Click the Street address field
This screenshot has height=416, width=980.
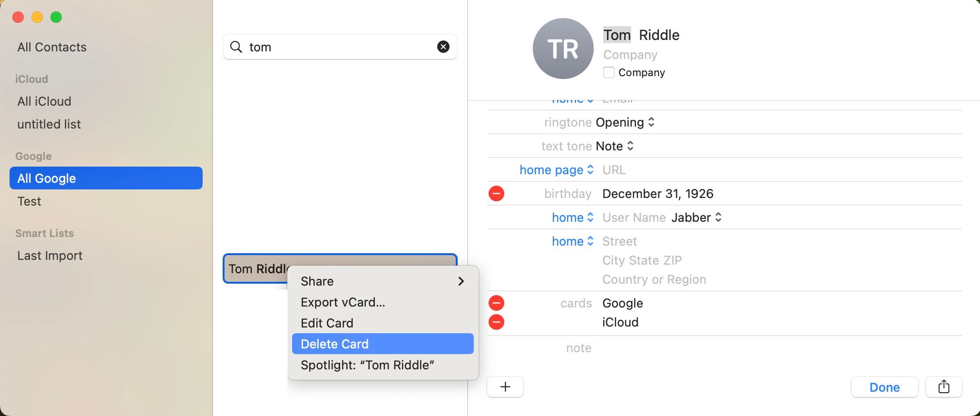(x=619, y=241)
